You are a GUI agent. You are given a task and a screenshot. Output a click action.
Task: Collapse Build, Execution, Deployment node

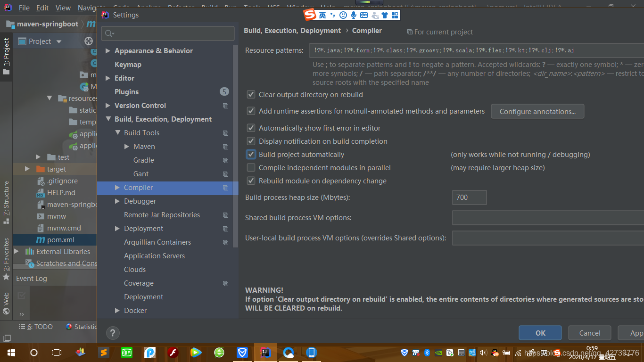click(108, 119)
